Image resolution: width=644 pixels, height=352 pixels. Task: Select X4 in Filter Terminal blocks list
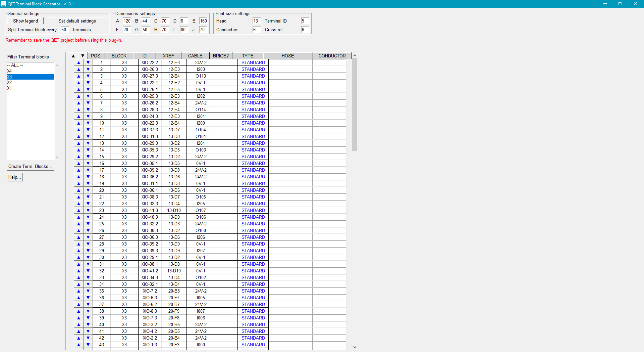pyautogui.click(x=9, y=71)
